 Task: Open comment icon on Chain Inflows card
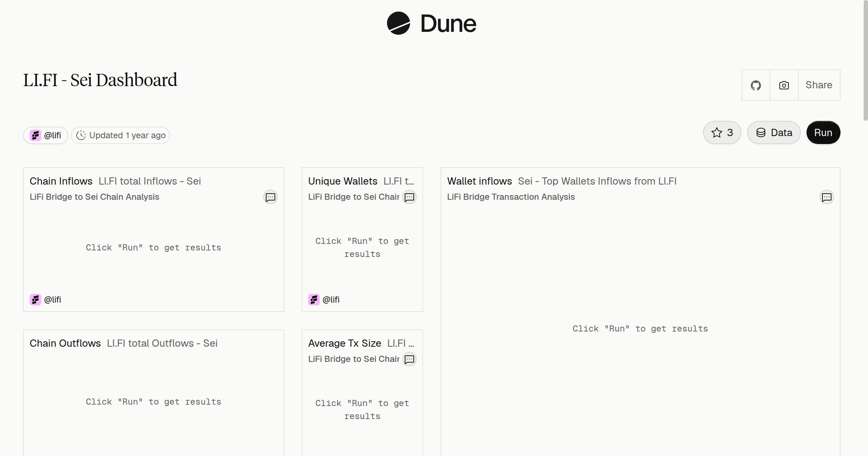point(270,197)
